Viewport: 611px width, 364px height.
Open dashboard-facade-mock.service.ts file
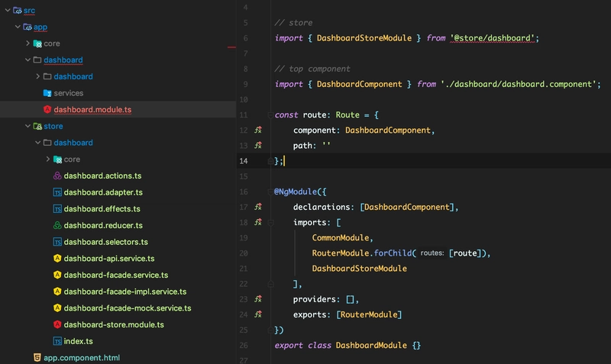128,308
